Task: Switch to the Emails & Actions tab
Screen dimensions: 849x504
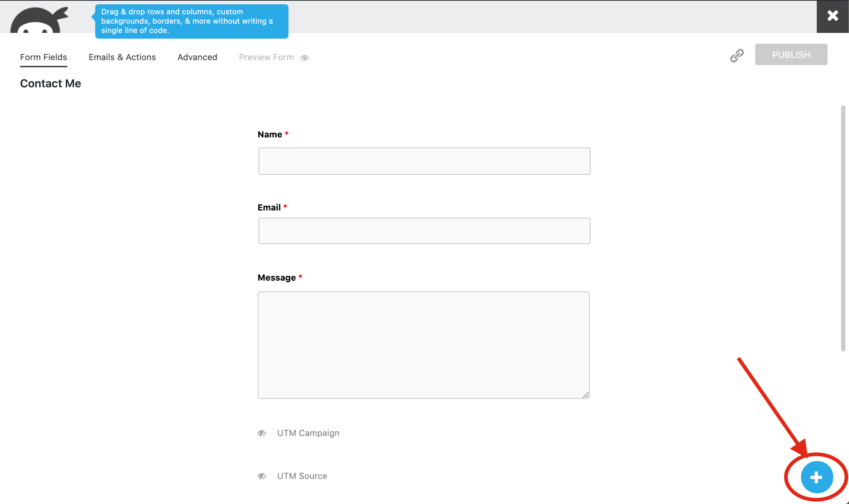Action: click(x=122, y=57)
